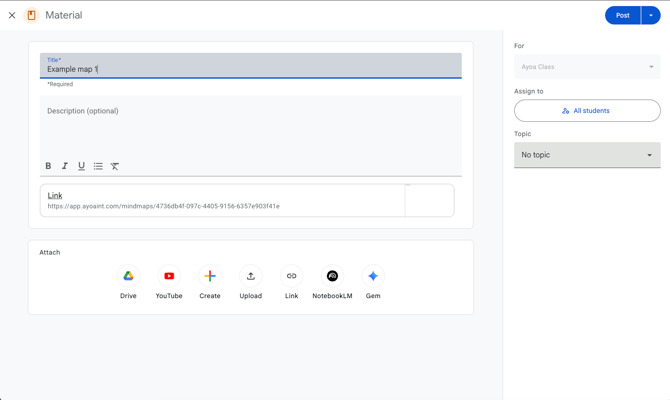
Task: Open the Create attachment option
Action: [210, 276]
